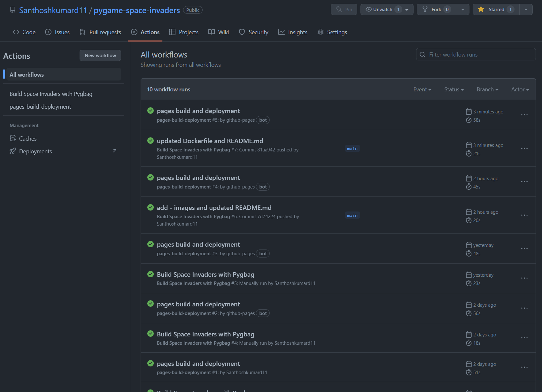Unstar the repository with Starred button

click(x=496, y=10)
